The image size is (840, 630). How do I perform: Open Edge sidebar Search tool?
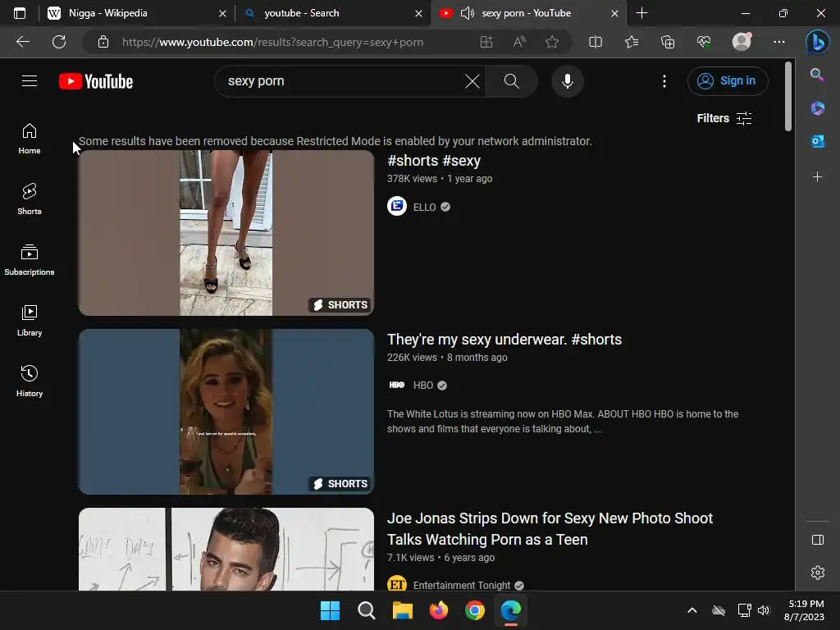point(817,75)
